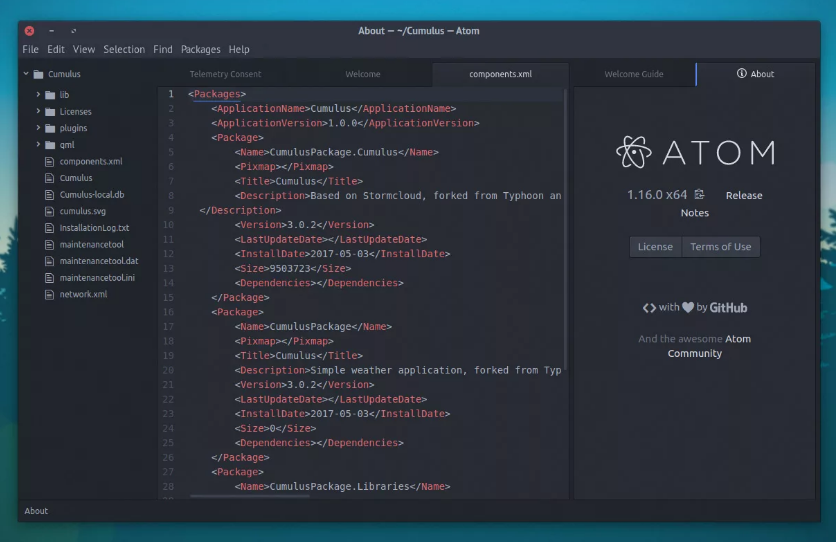Click the opening Packages tag line
Screen dimensions: 836x542
(x=217, y=94)
